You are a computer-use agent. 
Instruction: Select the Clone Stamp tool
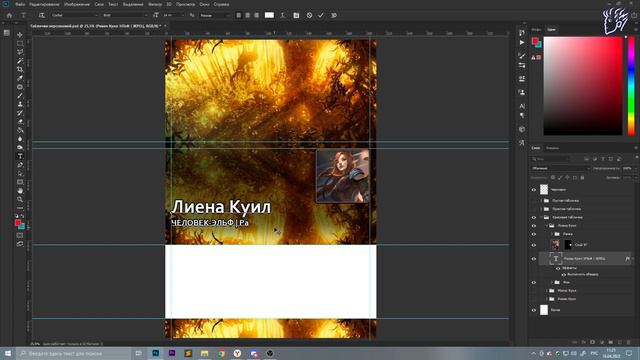pos(20,104)
